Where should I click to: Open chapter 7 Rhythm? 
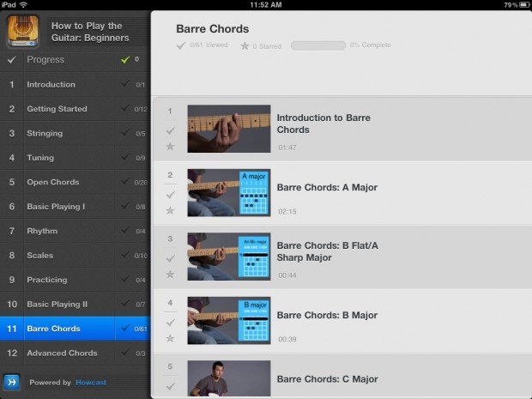pyautogui.click(x=76, y=231)
